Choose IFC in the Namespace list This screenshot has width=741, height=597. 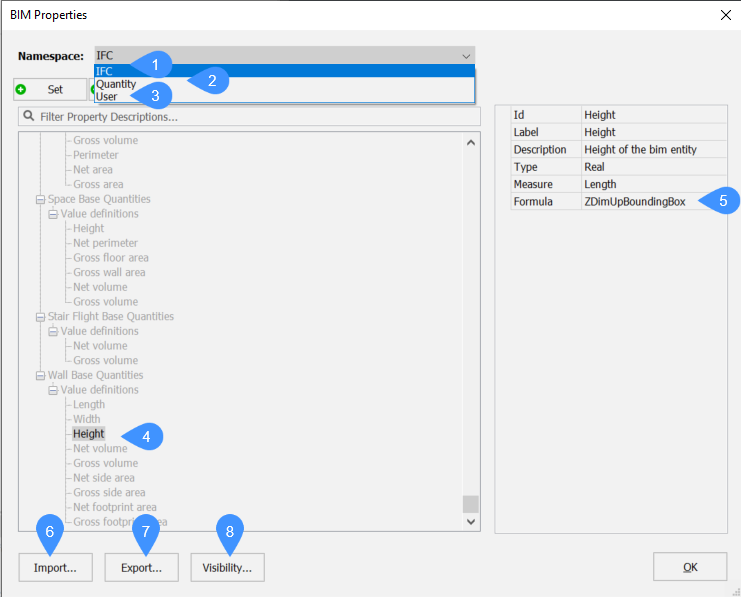pos(104,71)
